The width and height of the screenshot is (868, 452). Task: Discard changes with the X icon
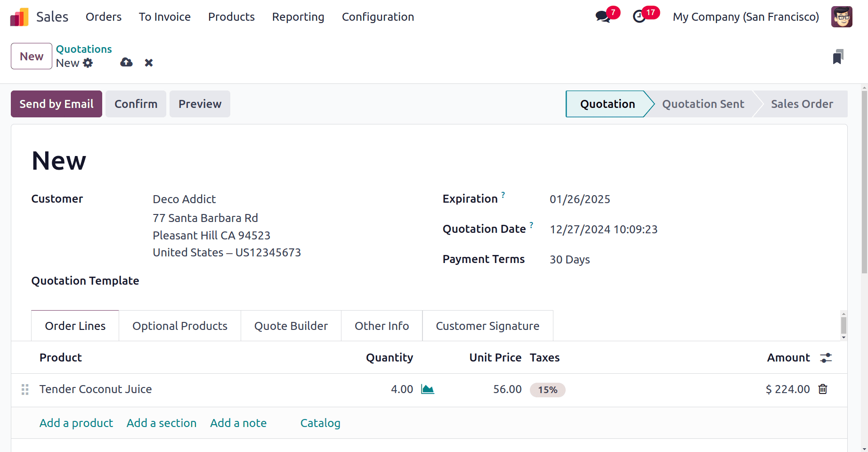click(x=149, y=63)
